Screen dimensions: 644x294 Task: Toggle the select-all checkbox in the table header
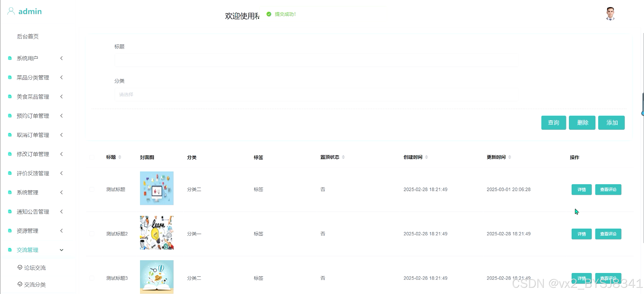92,157
